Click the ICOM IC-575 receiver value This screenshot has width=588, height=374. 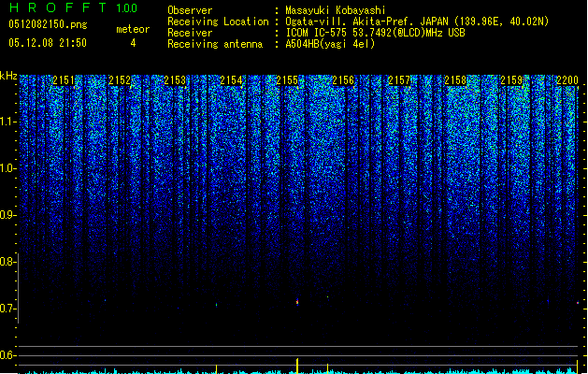click(x=375, y=33)
